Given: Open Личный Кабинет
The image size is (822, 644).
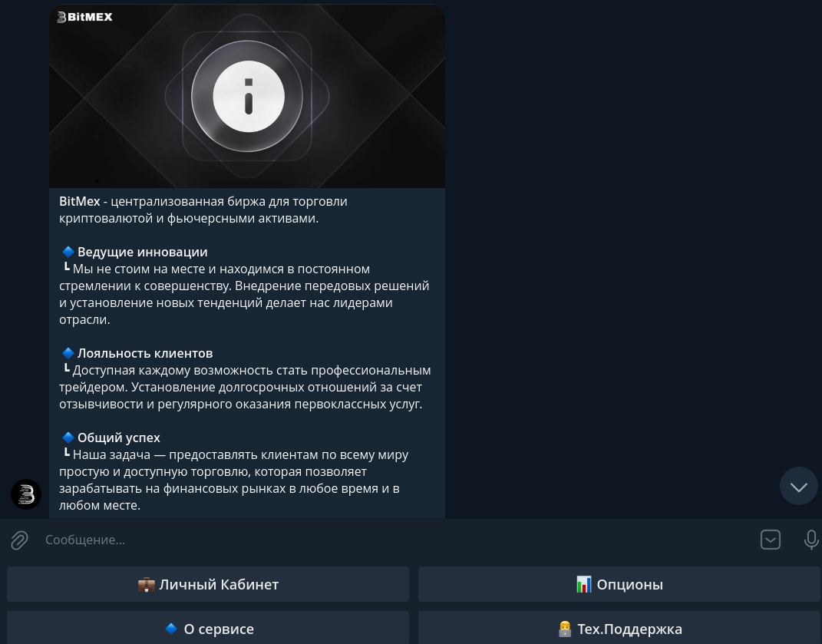Looking at the screenshot, I should (207, 584).
